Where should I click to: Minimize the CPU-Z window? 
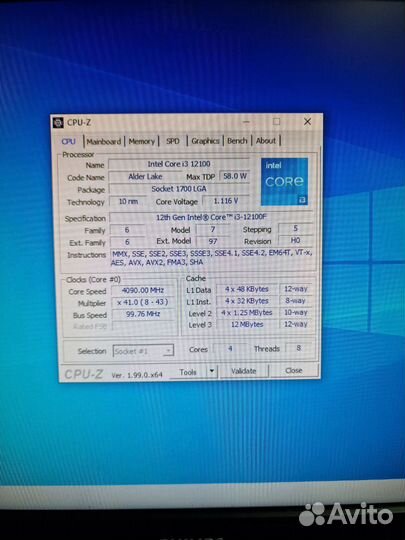(x=247, y=122)
